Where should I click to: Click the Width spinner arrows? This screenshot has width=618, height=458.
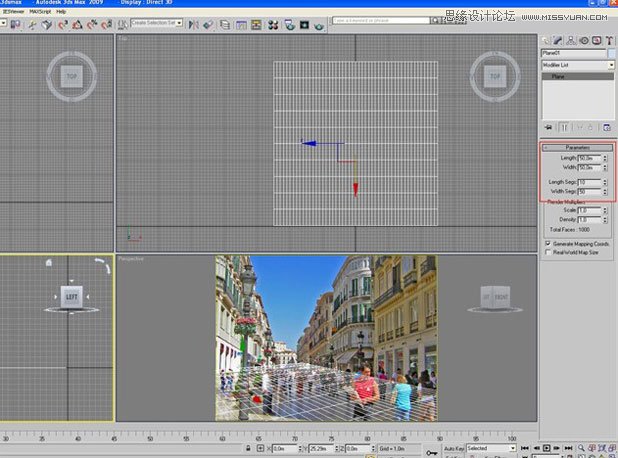point(605,168)
